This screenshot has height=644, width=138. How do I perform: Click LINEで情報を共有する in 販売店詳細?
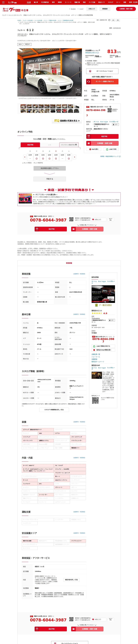point(103,346)
